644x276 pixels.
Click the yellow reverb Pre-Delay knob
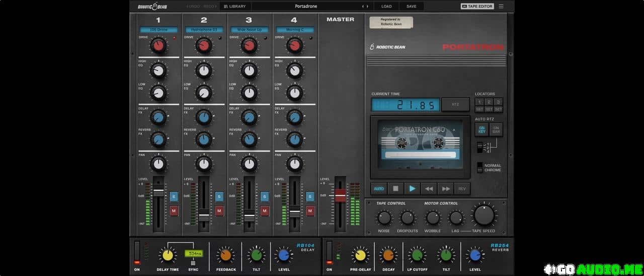tap(360, 255)
